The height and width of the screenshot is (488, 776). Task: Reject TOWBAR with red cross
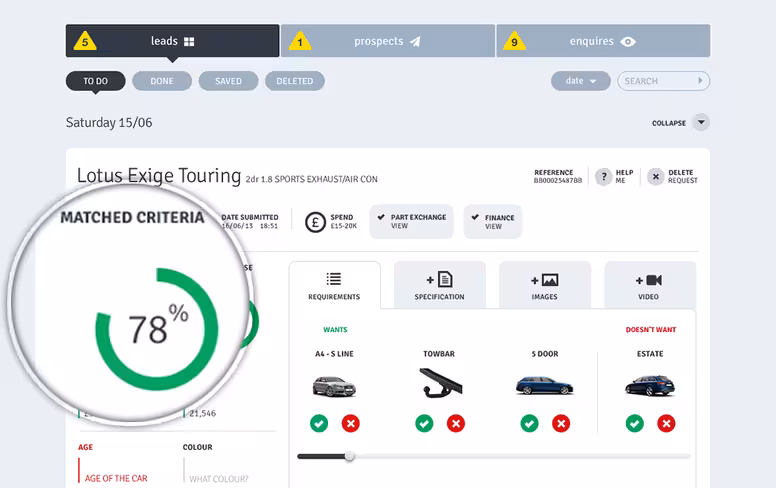[456, 424]
